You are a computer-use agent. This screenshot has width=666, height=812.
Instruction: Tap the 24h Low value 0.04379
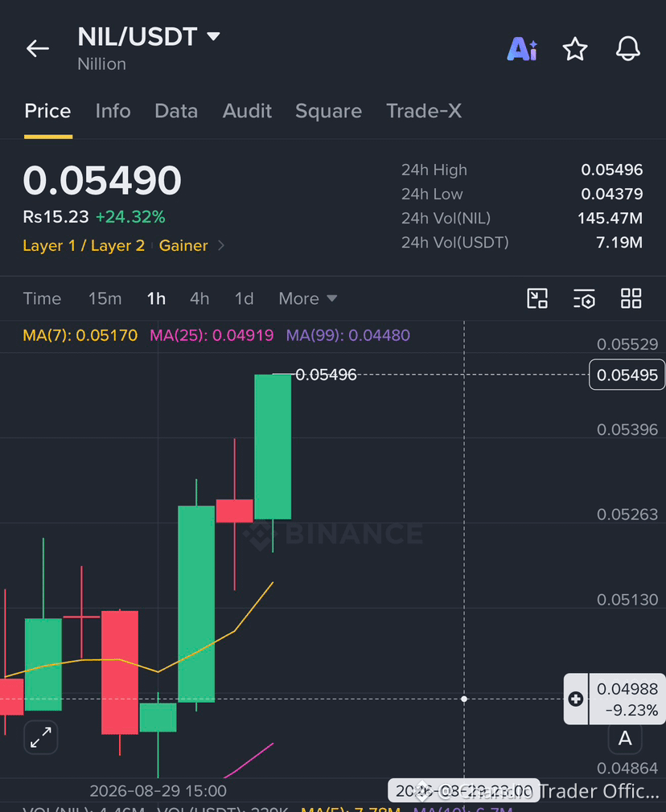[x=611, y=195]
